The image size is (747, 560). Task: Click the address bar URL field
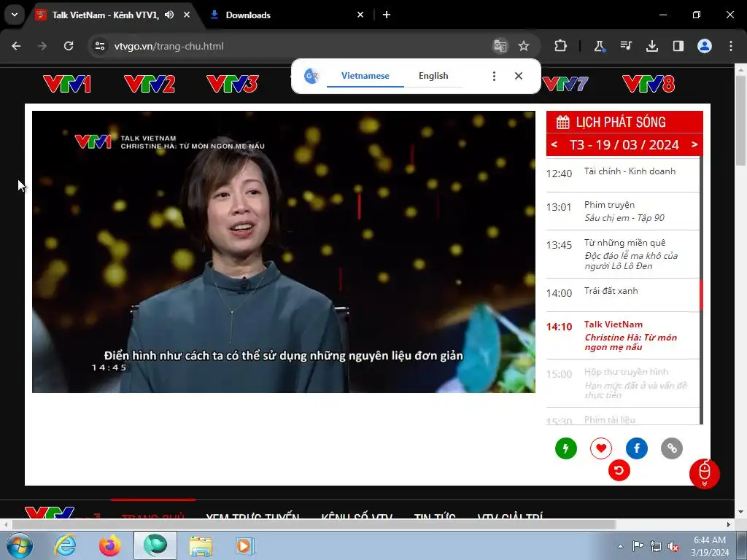pyautogui.click(x=295, y=46)
